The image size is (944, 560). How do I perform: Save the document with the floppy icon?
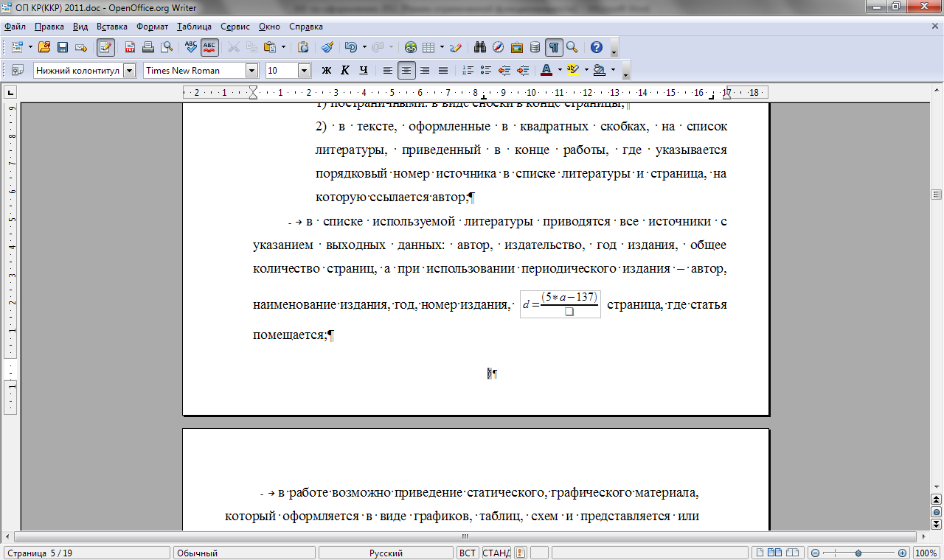[63, 47]
